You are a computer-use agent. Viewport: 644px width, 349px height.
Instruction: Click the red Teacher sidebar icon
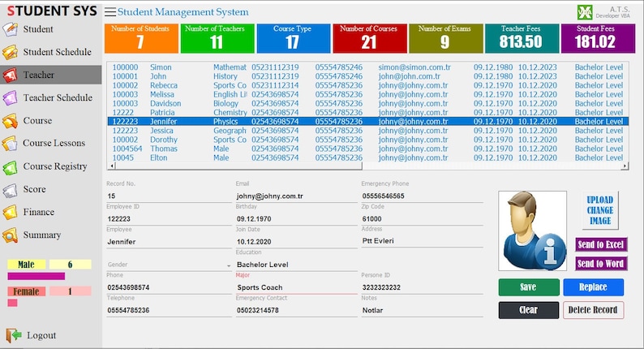[10, 75]
